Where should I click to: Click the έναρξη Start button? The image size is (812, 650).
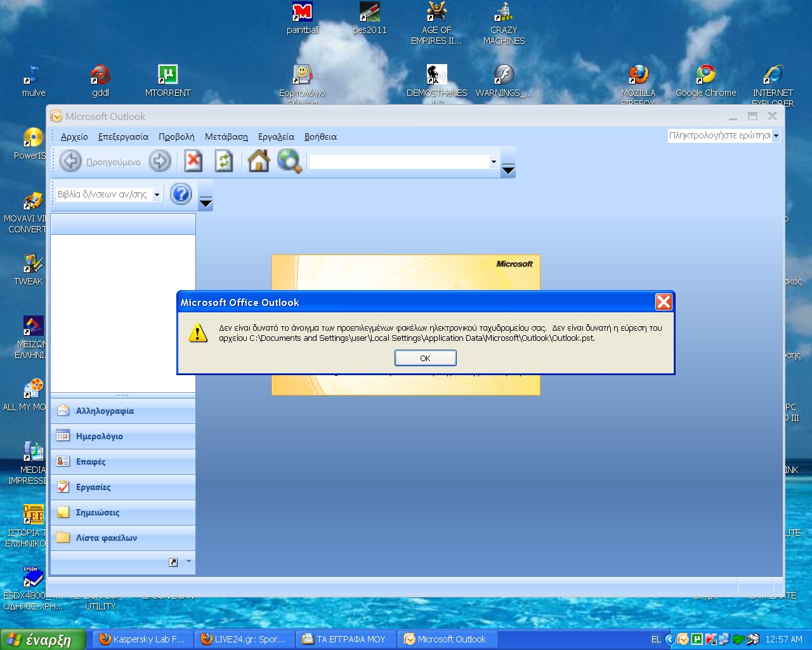click(x=43, y=640)
